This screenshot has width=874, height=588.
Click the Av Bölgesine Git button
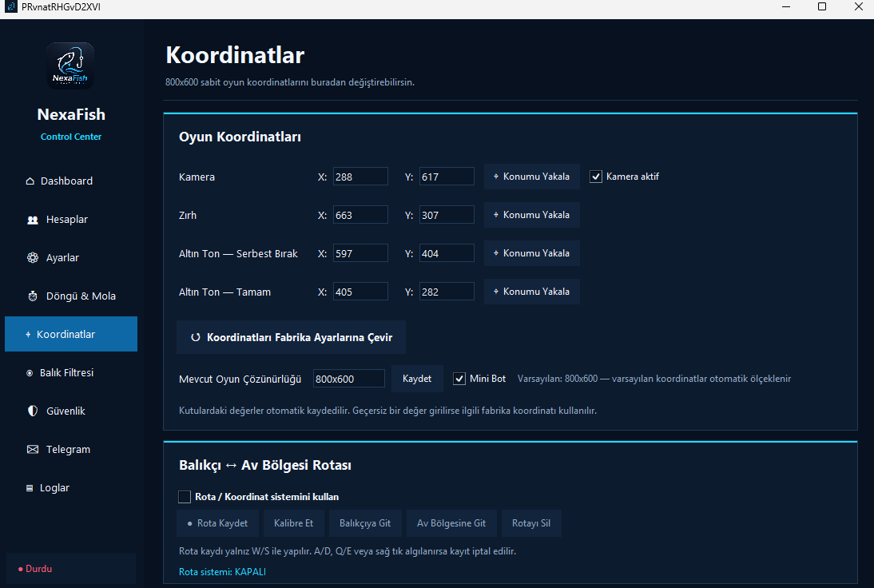pyautogui.click(x=451, y=523)
